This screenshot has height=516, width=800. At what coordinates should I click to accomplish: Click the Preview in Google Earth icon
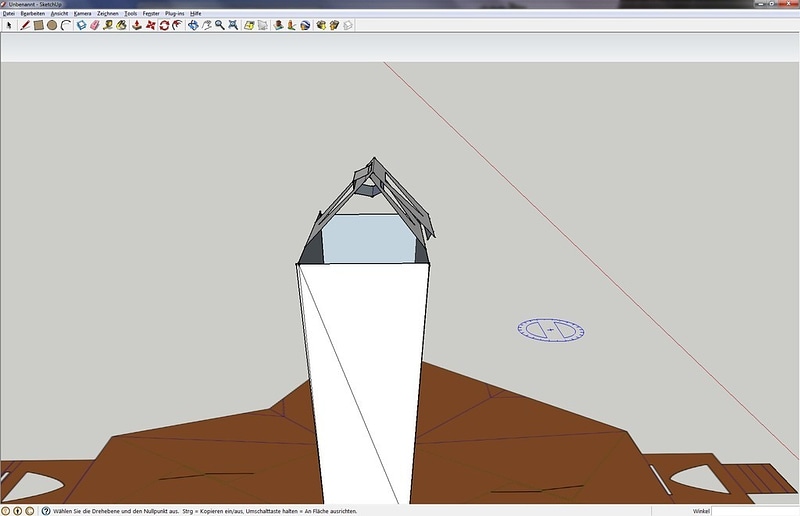(305, 25)
